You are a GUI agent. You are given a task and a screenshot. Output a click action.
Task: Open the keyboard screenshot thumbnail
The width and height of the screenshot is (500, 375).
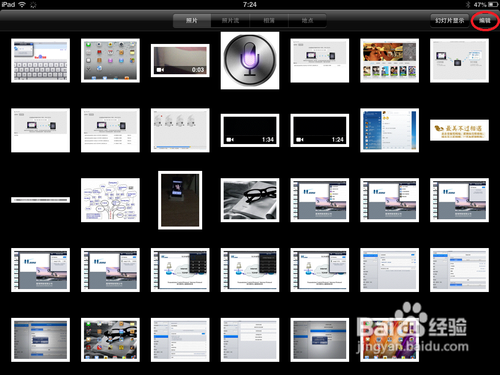coord(40,60)
